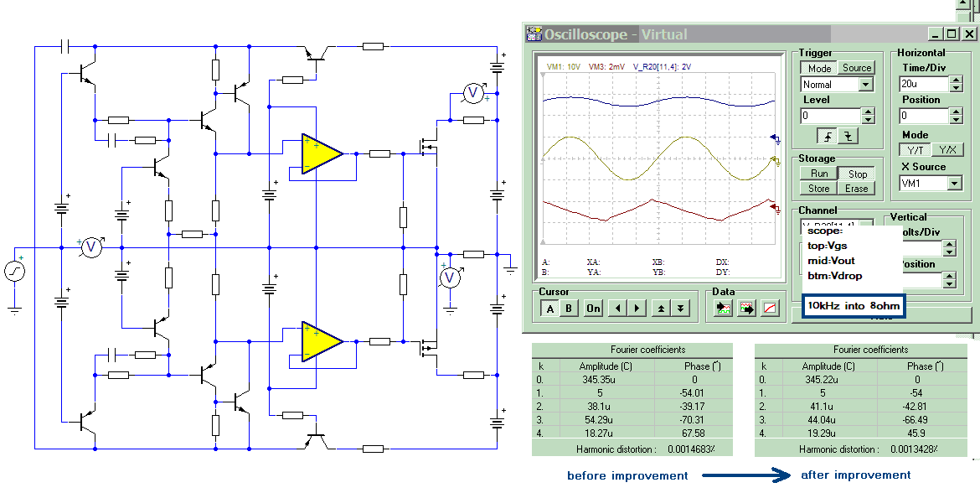The image size is (980, 493).
Task: Select the upper yellow op-amp symbol
Action: click(322, 153)
